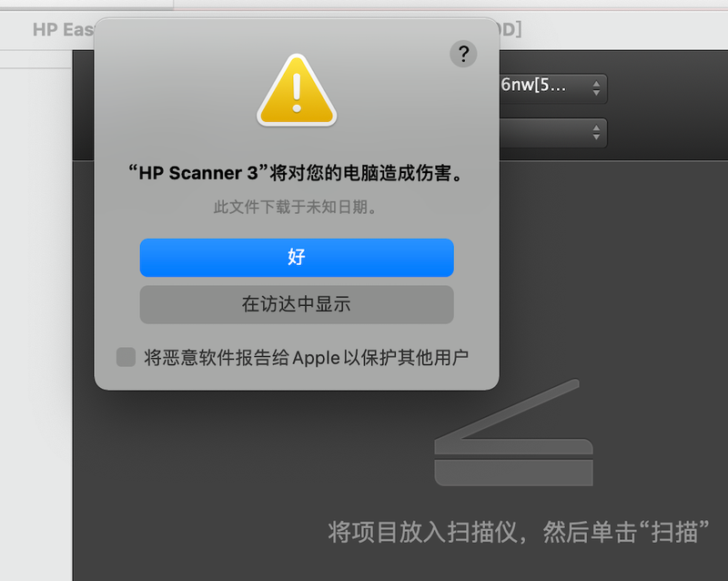This screenshot has height=581, width=728.
Task: Click the 将恶意软件报告给 Apple 以保护其他用户 label
Action: [306, 357]
